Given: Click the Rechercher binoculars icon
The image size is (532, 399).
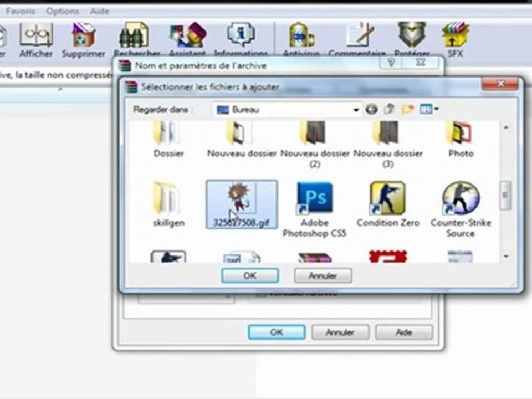Looking at the screenshot, I should (x=136, y=39).
